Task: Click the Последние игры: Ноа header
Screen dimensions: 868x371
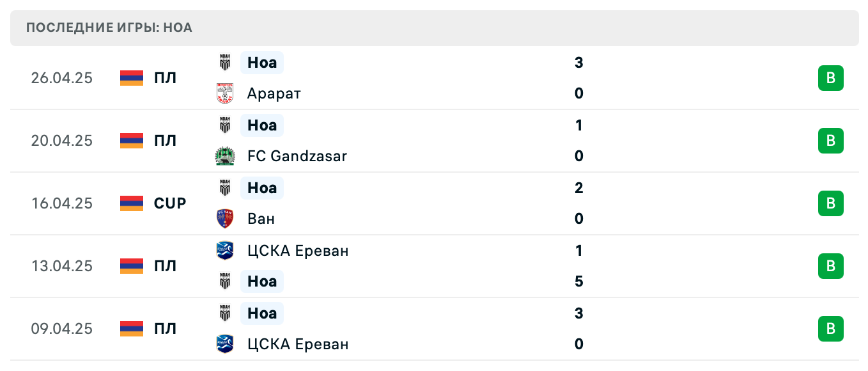Action: click(109, 28)
